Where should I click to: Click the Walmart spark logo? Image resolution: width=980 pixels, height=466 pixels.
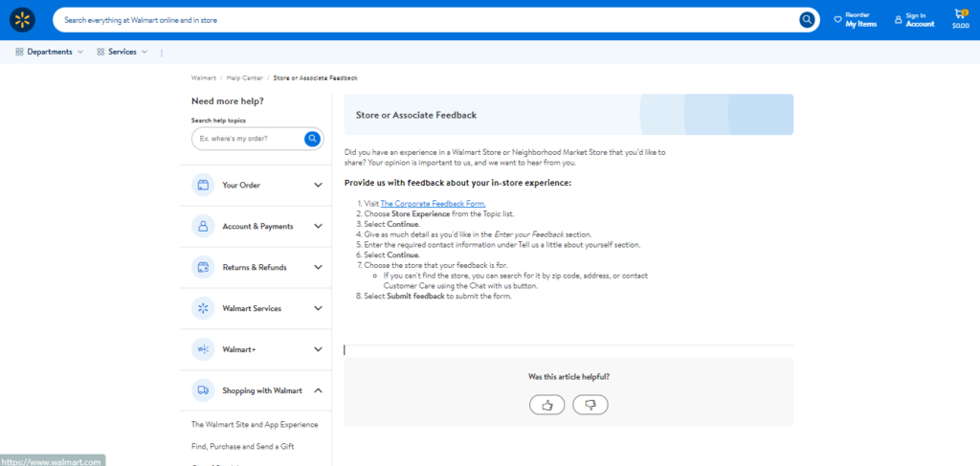point(23,20)
